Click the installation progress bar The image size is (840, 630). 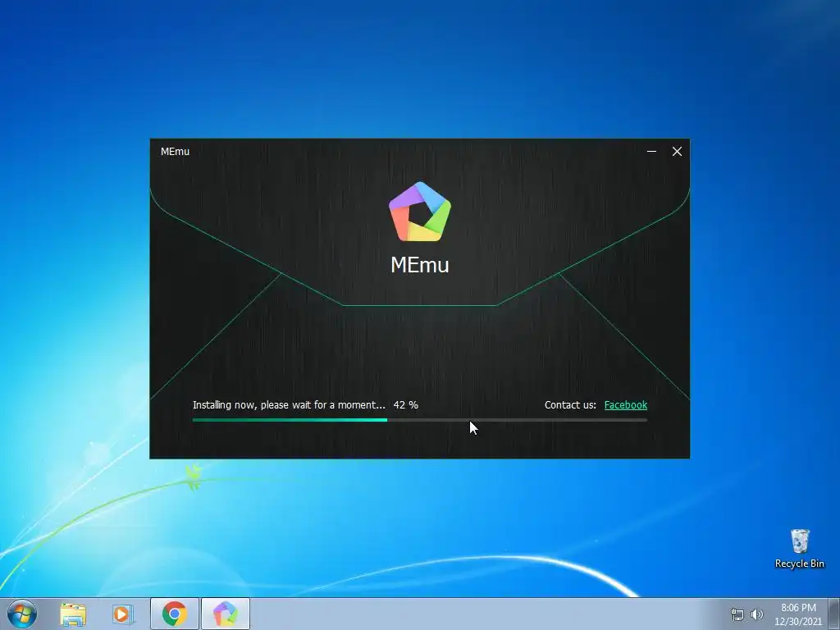pos(419,420)
